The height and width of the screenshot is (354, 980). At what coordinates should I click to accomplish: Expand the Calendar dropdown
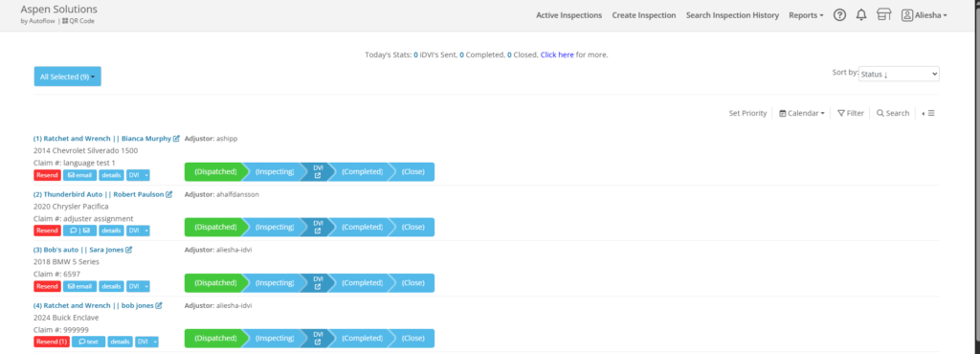pos(802,113)
